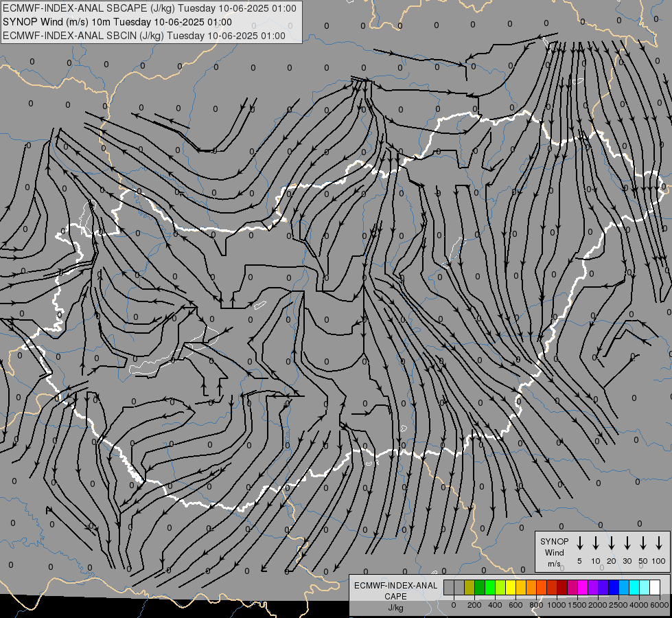
Task: Click the wind legend arrow above 5
Action: (x=579, y=543)
